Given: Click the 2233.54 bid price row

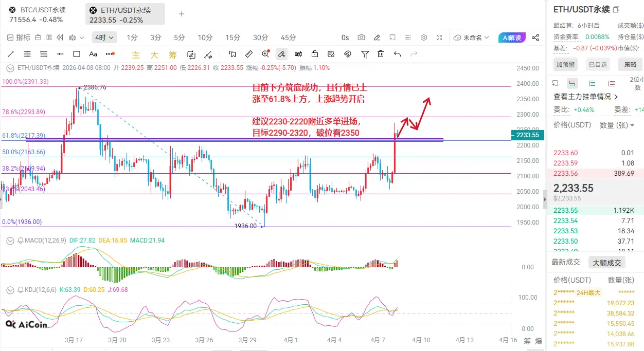Looking at the screenshot, I should coord(595,220).
